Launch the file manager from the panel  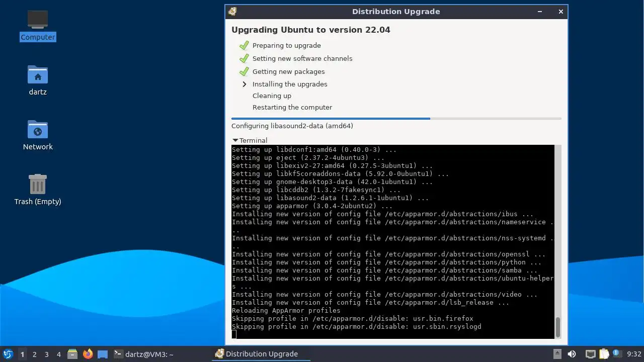(x=72, y=354)
